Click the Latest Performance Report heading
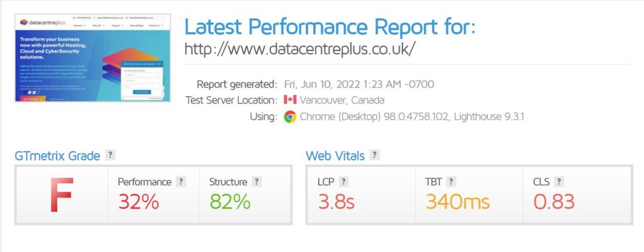Image resolution: width=644 pixels, height=252 pixels. [330, 27]
